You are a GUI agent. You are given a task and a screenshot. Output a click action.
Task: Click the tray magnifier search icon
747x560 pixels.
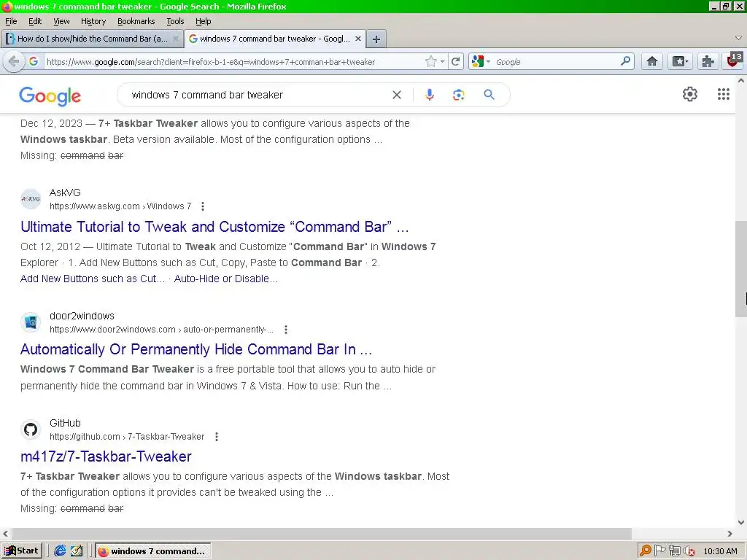tap(646, 551)
